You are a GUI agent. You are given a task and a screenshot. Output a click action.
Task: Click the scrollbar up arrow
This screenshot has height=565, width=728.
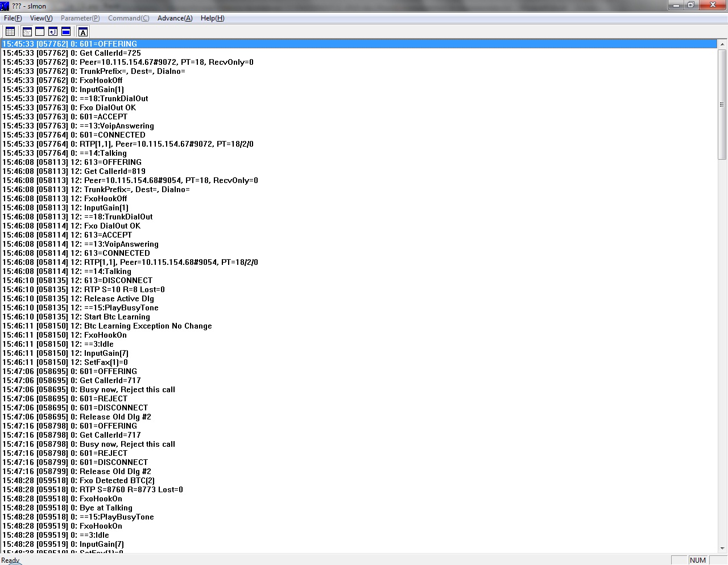[722, 44]
